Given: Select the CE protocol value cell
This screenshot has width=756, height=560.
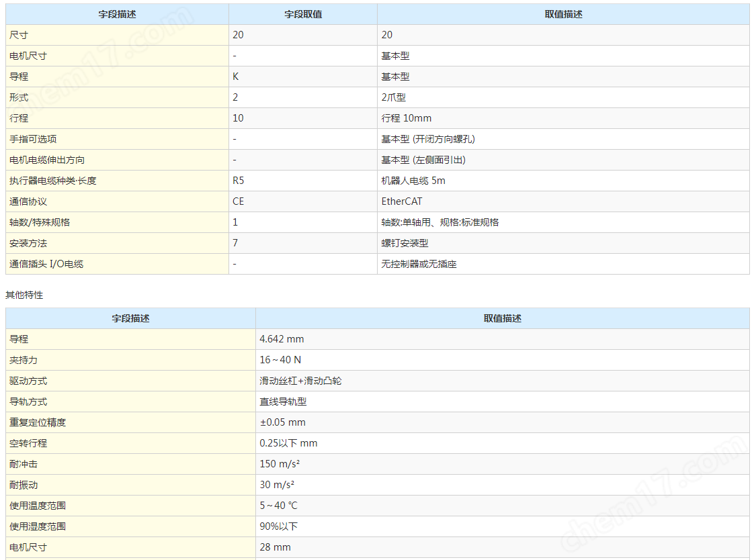Looking at the screenshot, I should [x=239, y=201].
